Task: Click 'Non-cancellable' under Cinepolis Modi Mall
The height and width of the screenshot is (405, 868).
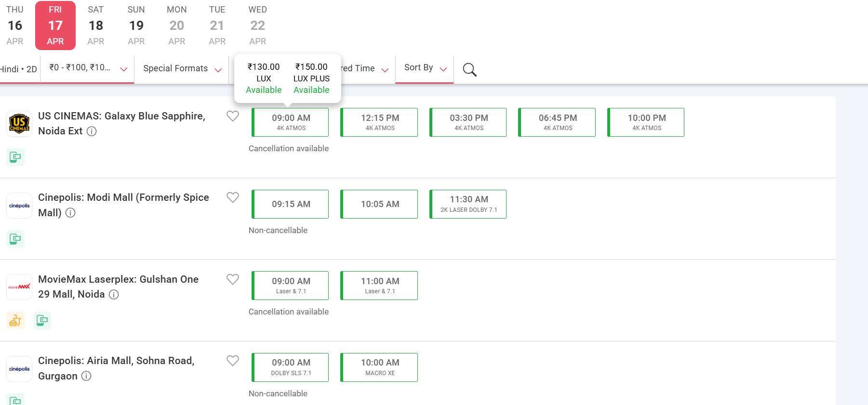Action: click(x=278, y=230)
